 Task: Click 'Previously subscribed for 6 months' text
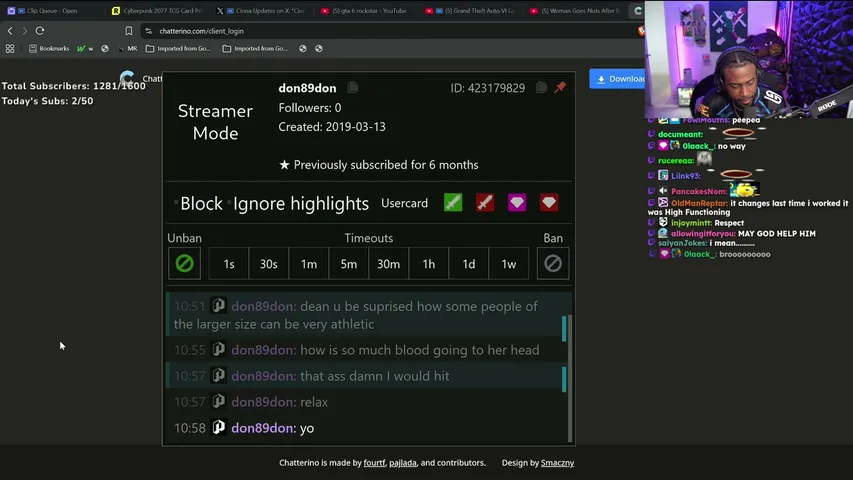(x=386, y=165)
